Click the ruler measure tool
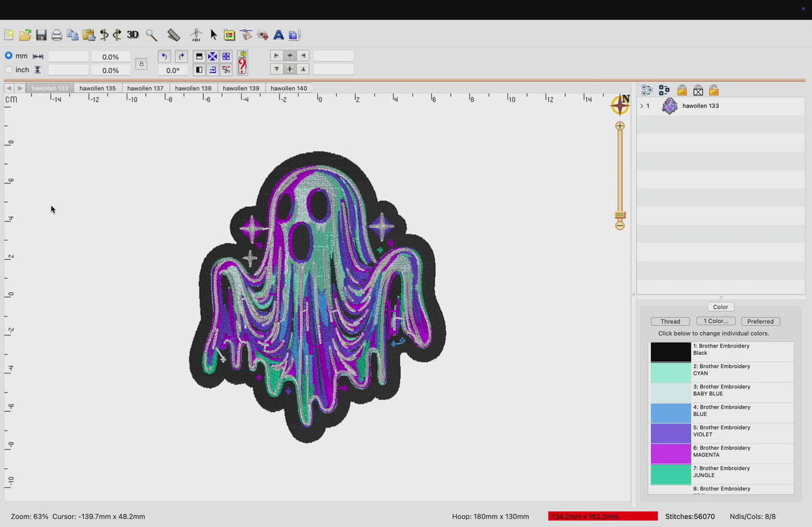 (174, 35)
